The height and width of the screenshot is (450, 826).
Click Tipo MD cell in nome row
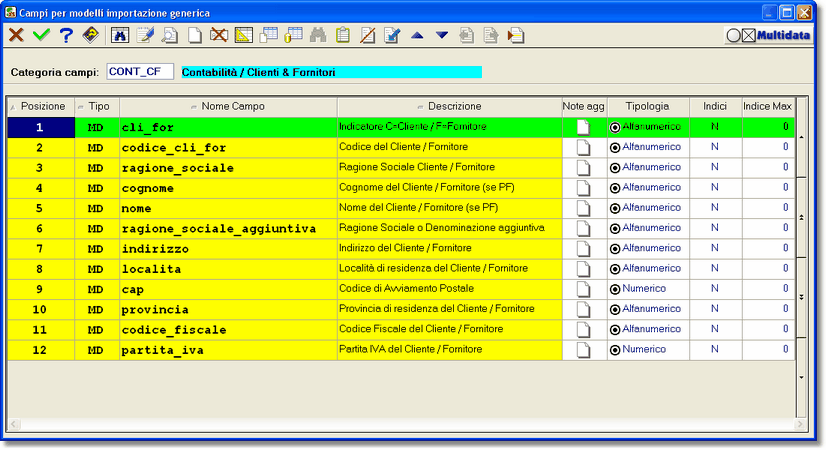pyautogui.click(x=96, y=209)
